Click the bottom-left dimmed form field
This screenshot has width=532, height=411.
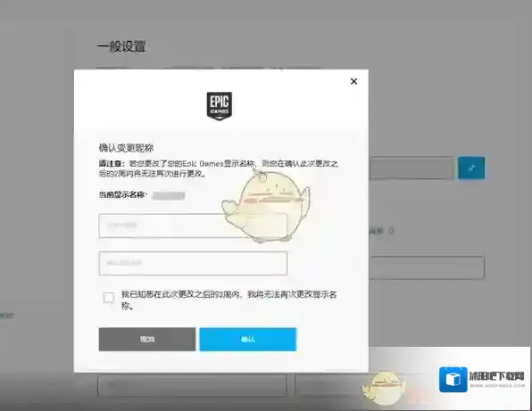tap(193, 385)
